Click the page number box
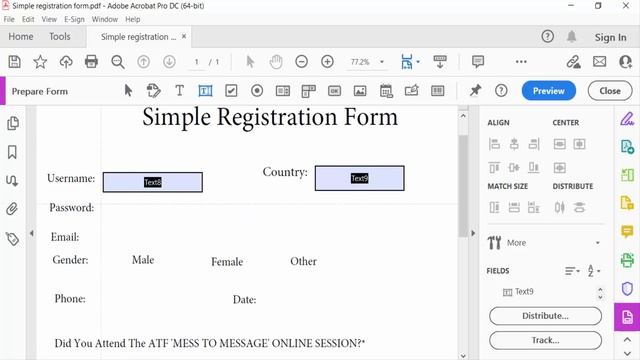Screen dimensions: 640x360 point(197,62)
